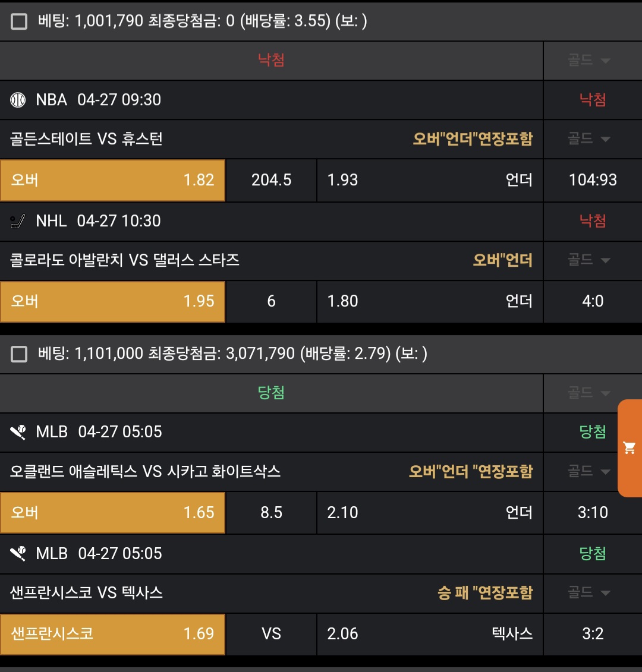642x672 pixels.
Task: Expand 골드 dropdown for San Francisco game
Action: (588, 592)
